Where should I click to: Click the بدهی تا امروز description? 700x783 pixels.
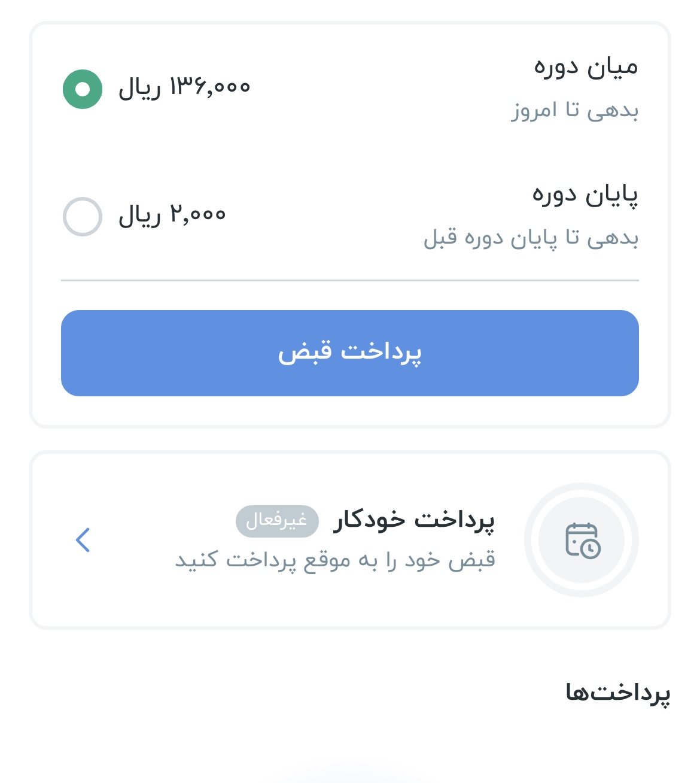click(x=575, y=111)
